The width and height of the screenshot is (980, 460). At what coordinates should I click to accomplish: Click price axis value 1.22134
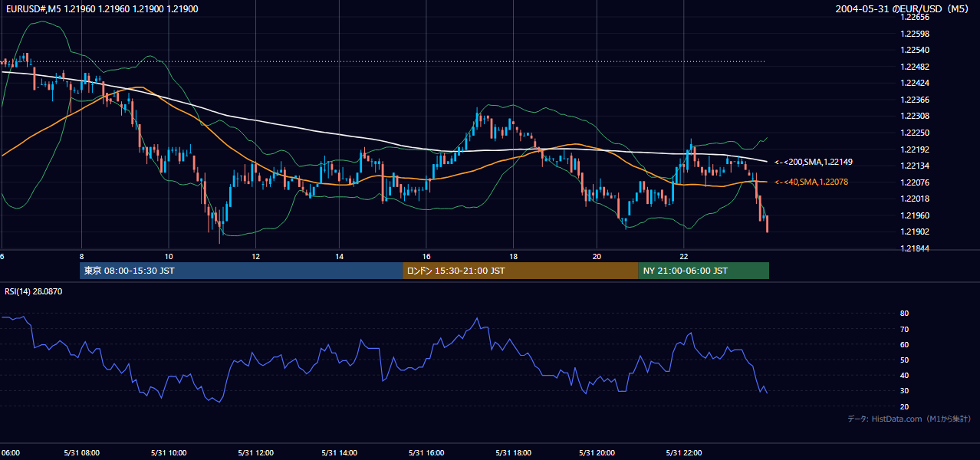(916, 166)
